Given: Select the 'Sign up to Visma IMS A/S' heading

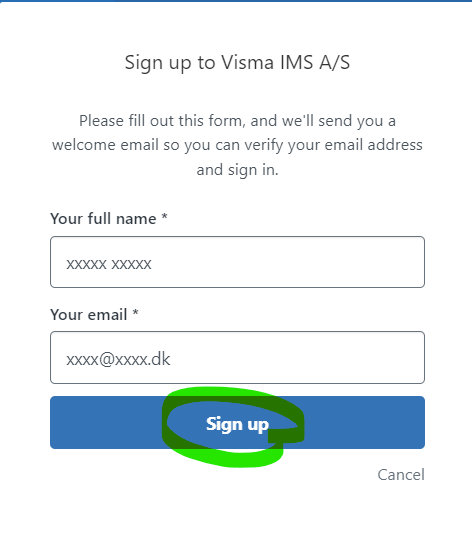Looking at the screenshot, I should tap(237, 63).
